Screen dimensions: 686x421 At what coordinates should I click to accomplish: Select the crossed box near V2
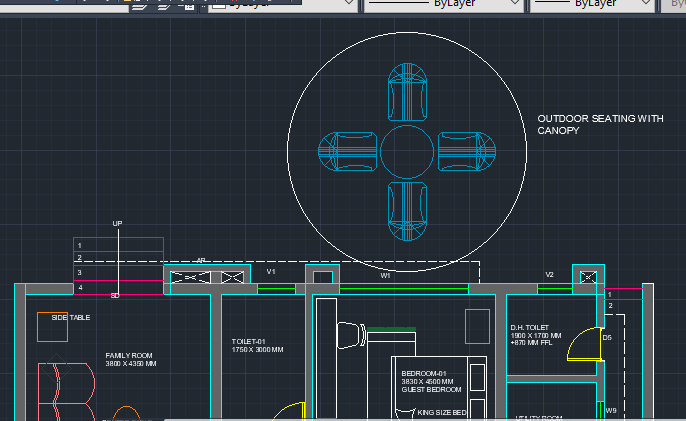588,277
